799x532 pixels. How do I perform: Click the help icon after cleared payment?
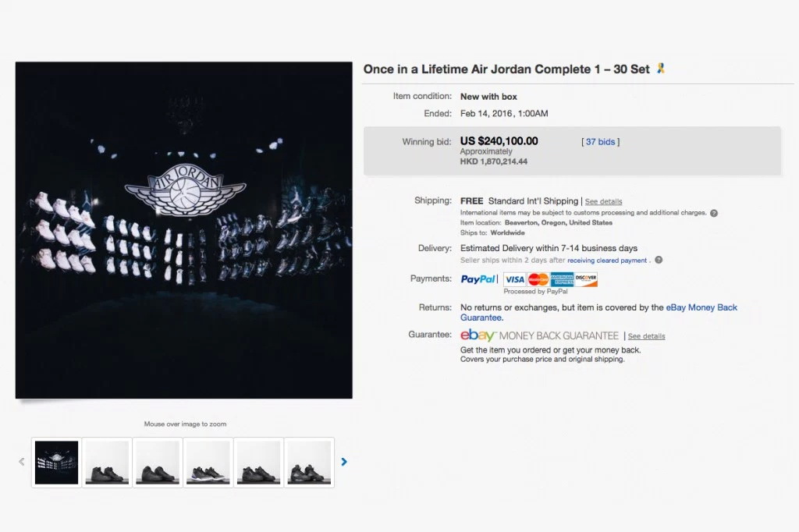coord(659,260)
